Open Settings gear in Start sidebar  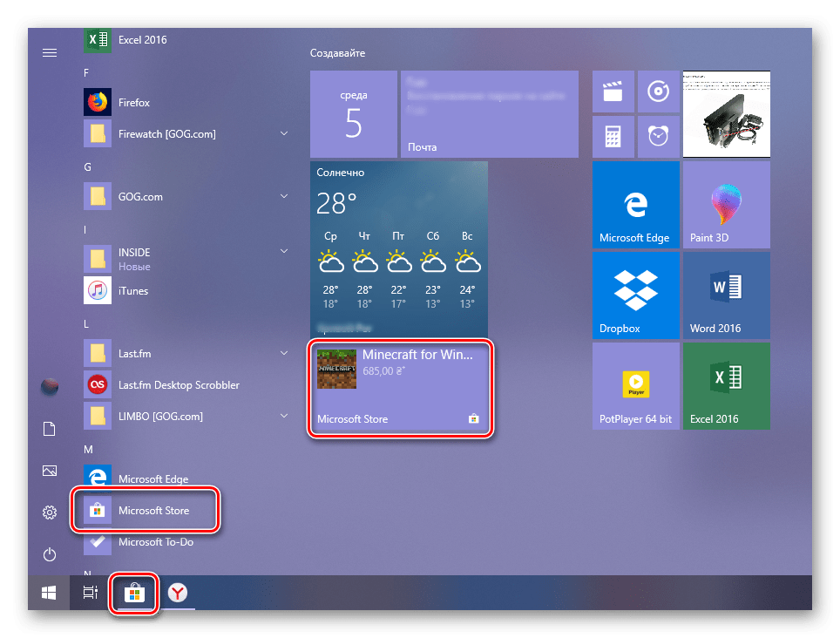point(50,512)
